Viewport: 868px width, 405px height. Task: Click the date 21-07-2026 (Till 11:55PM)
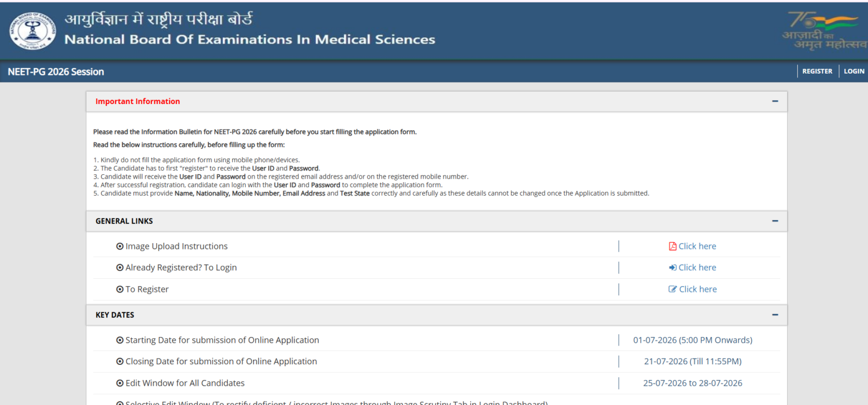[693, 361]
